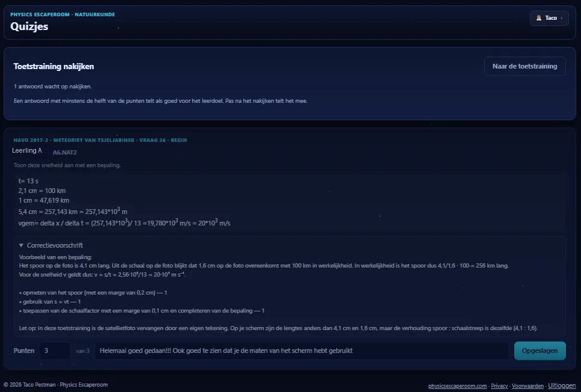Click the copyright 2026 Taco Pestman footer text
581x392 pixels.
(x=55, y=385)
